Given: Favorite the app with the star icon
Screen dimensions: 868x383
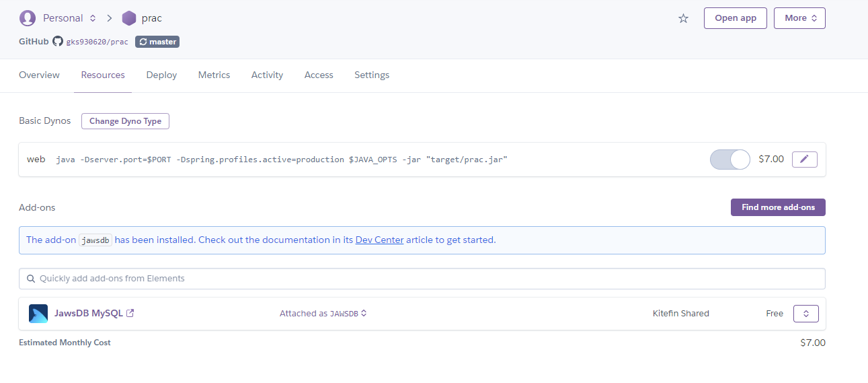Looking at the screenshot, I should pyautogui.click(x=683, y=18).
